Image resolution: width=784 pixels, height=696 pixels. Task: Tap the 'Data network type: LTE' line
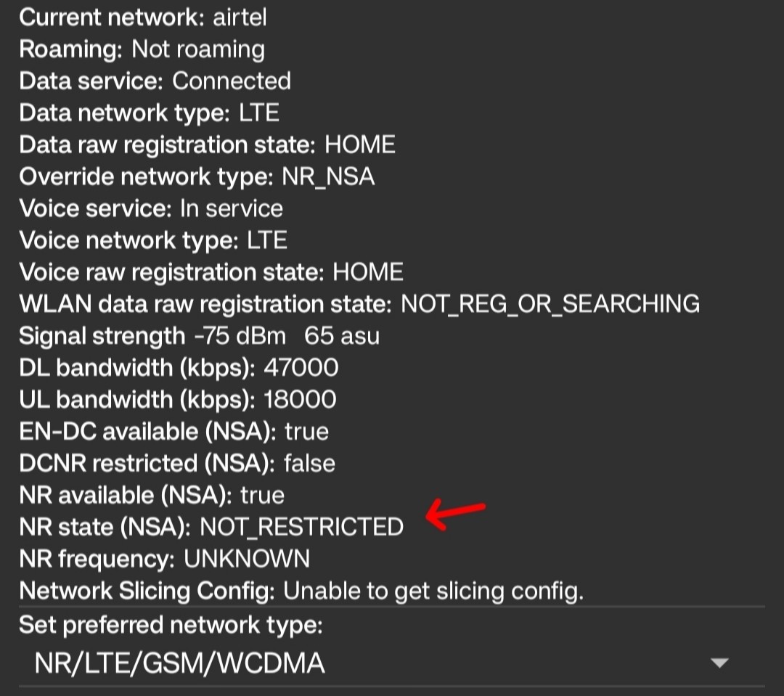[x=149, y=112]
